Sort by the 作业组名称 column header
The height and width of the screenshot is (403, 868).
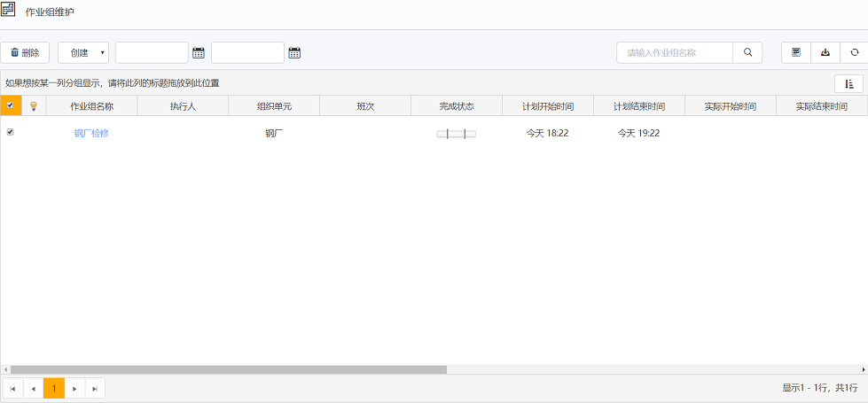pyautogui.click(x=91, y=106)
